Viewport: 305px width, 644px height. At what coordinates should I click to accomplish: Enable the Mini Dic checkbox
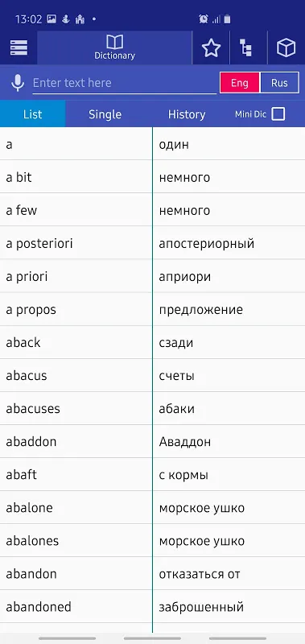click(x=278, y=114)
